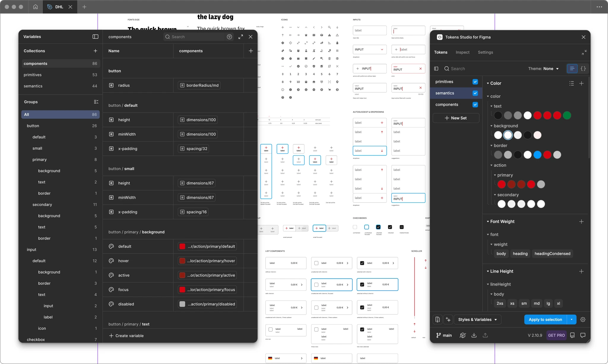Screen dimensions: 608x364
Task: Open settings gear beside Apply to selection
Action: (x=583, y=319)
